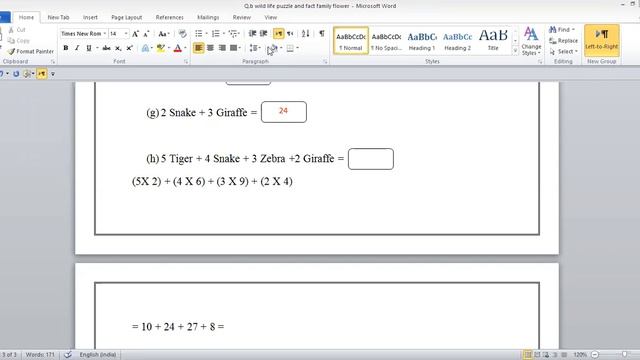Switch to the Home tab
Image resolution: width=640 pixels, height=360 pixels.
tap(26, 18)
